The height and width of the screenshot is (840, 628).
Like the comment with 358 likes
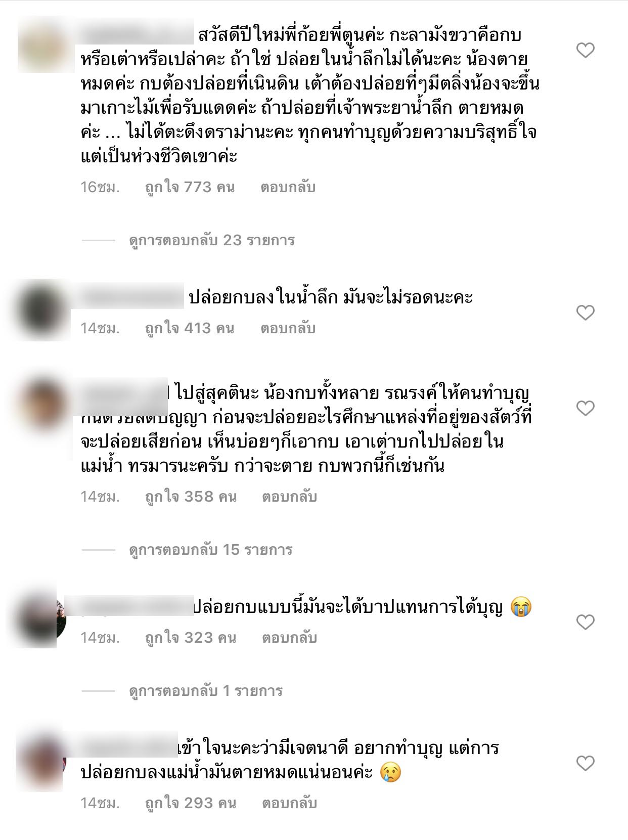pos(585,408)
